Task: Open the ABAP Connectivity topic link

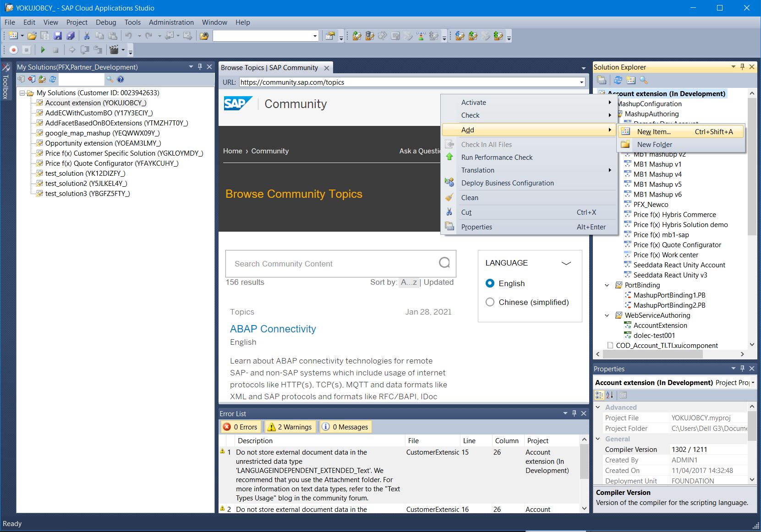Action: 273,329
